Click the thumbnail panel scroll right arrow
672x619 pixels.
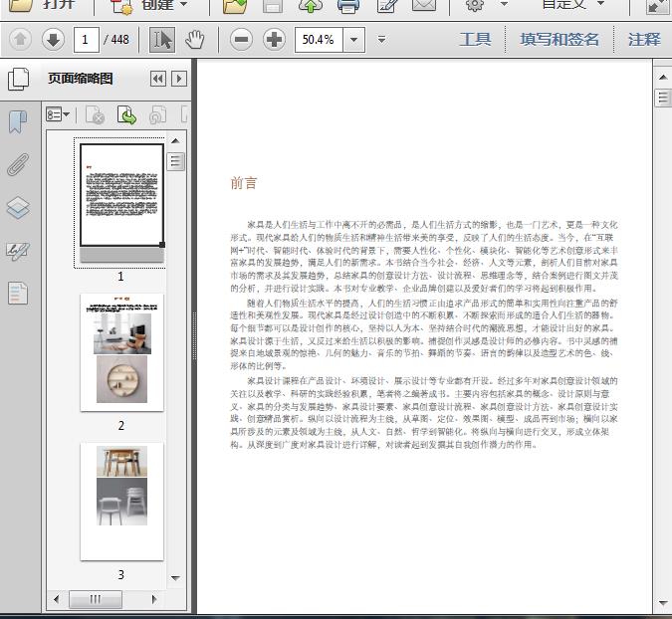154,599
